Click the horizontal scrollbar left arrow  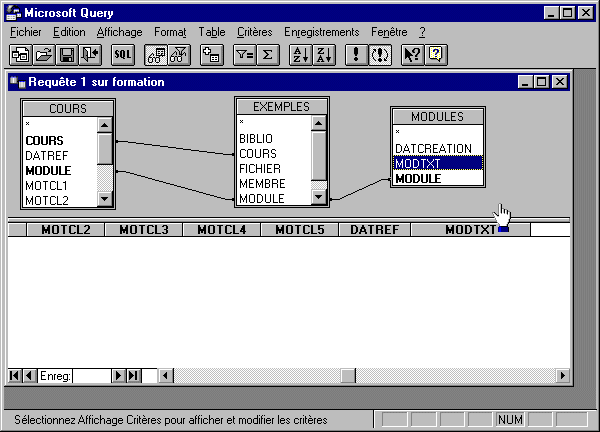click(166, 376)
